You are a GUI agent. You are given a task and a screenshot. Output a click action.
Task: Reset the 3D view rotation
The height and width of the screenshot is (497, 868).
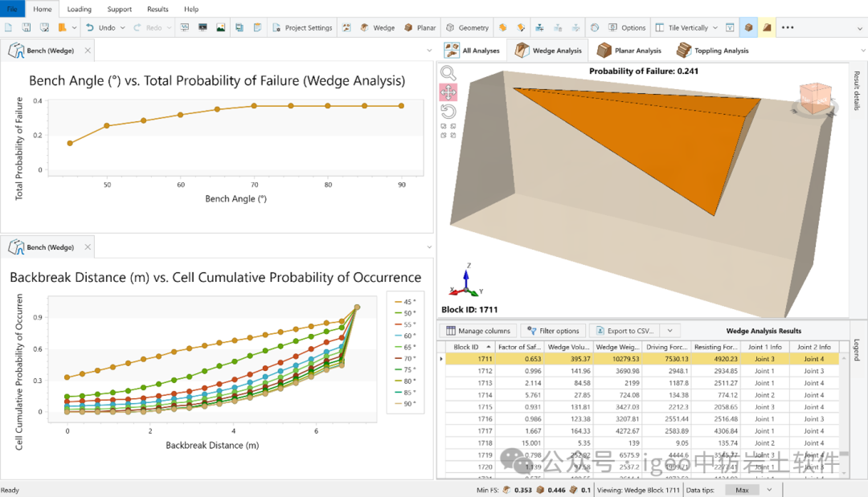[448, 111]
